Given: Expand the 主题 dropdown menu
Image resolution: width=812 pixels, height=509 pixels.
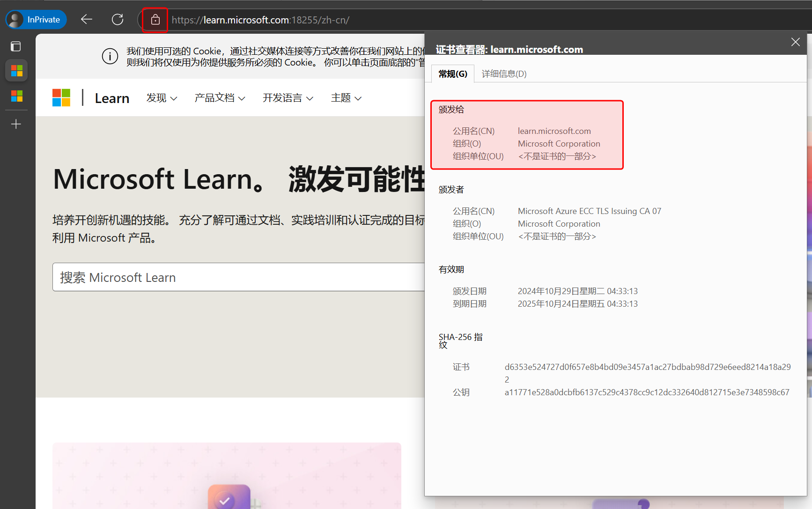Looking at the screenshot, I should (346, 98).
